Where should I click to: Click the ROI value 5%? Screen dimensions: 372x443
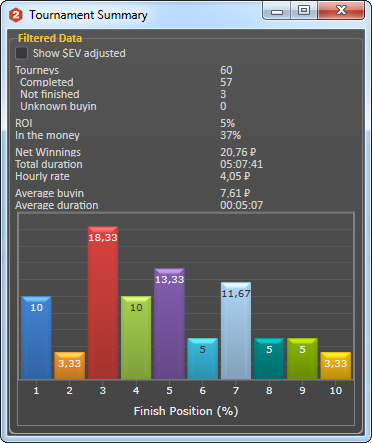[x=228, y=123]
